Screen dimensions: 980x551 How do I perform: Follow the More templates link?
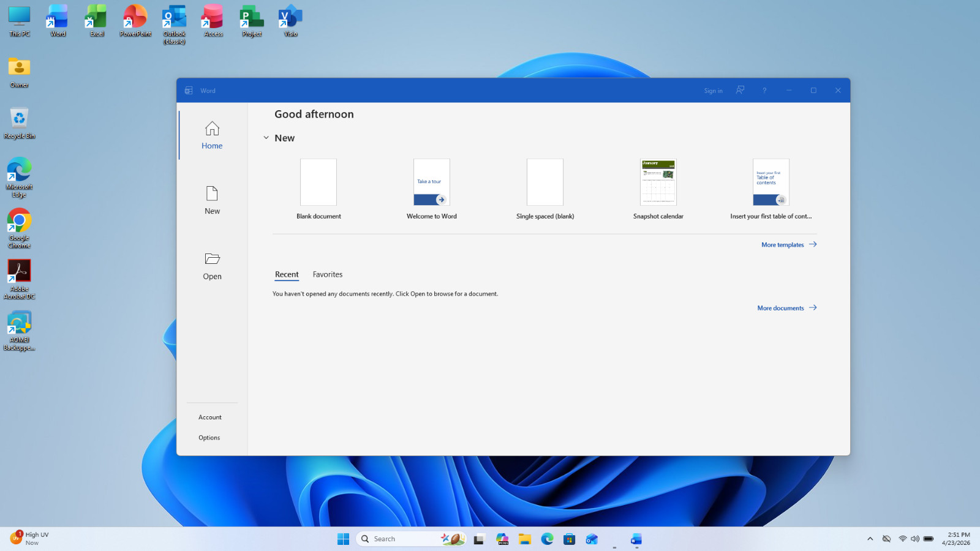789,244
